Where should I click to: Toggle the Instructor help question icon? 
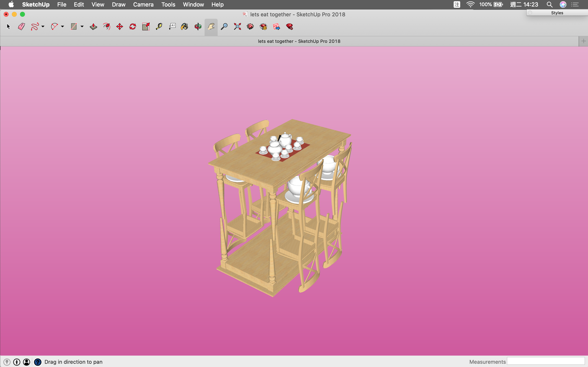[38, 362]
